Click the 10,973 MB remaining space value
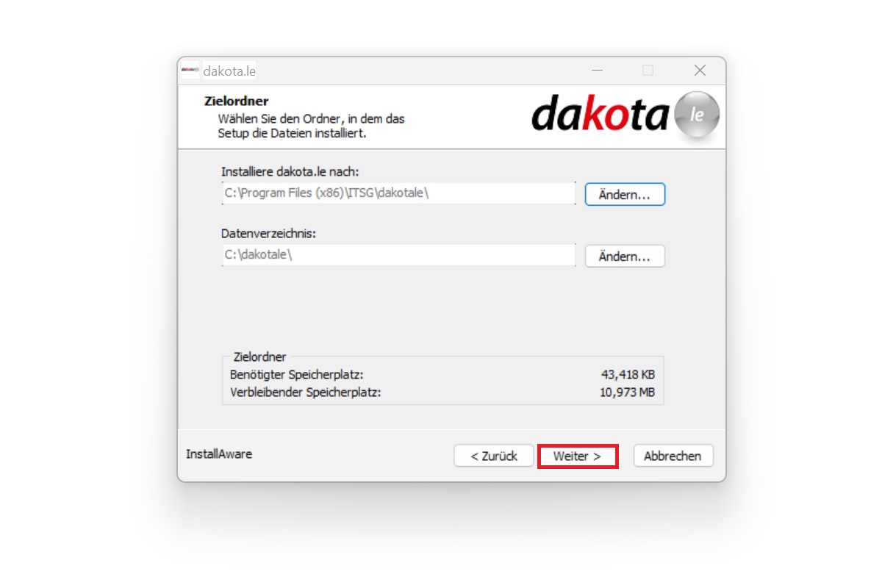This screenshot has height=588, width=882. [x=627, y=392]
